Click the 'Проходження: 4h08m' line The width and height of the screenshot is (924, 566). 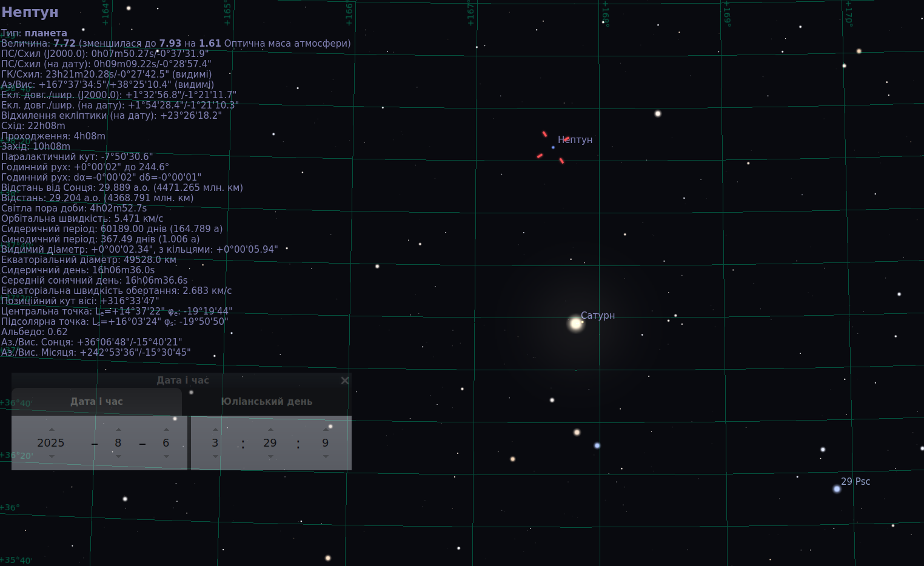[53, 136]
